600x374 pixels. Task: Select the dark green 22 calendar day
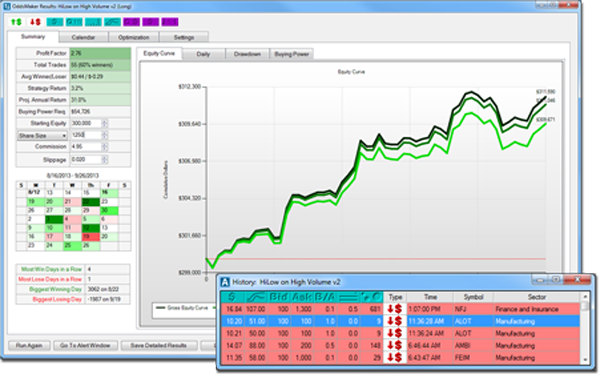(x=91, y=201)
